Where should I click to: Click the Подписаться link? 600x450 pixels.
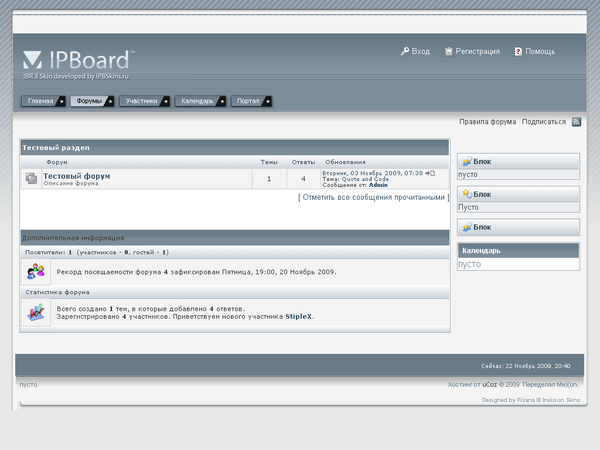click(544, 122)
